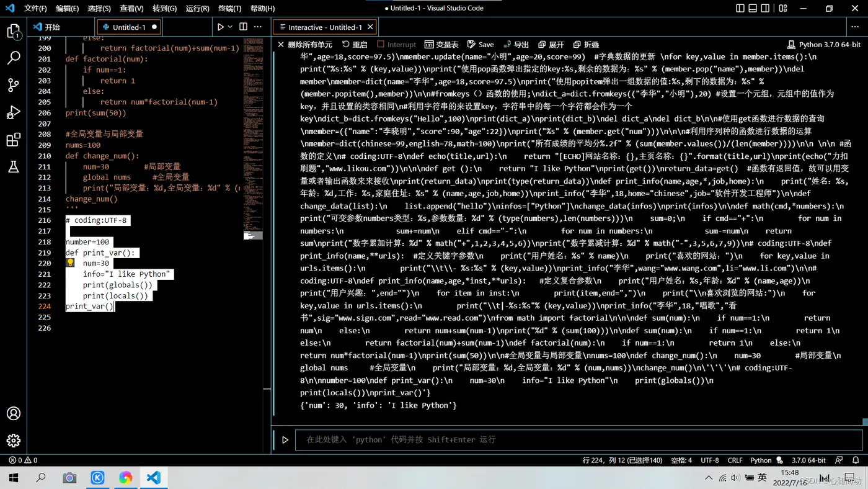Viewport: 868px width, 489px height.
Task: Open the notifications bell in status bar
Action: pyautogui.click(x=856, y=460)
